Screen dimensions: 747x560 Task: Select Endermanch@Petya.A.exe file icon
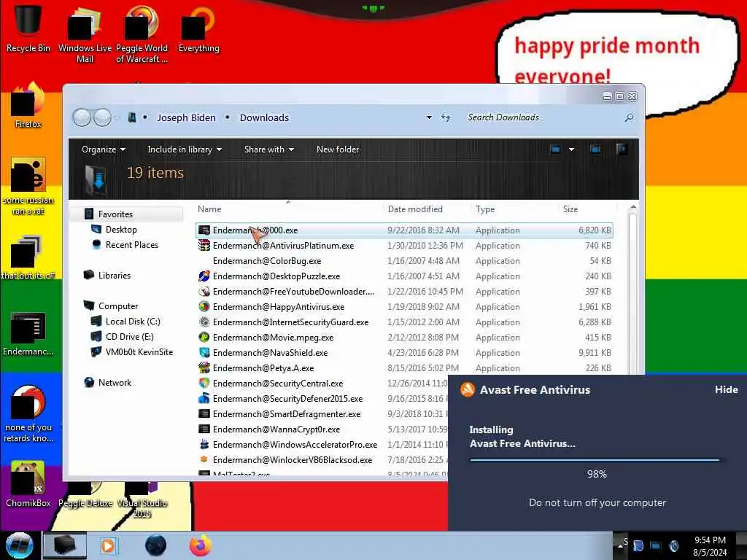tap(204, 368)
